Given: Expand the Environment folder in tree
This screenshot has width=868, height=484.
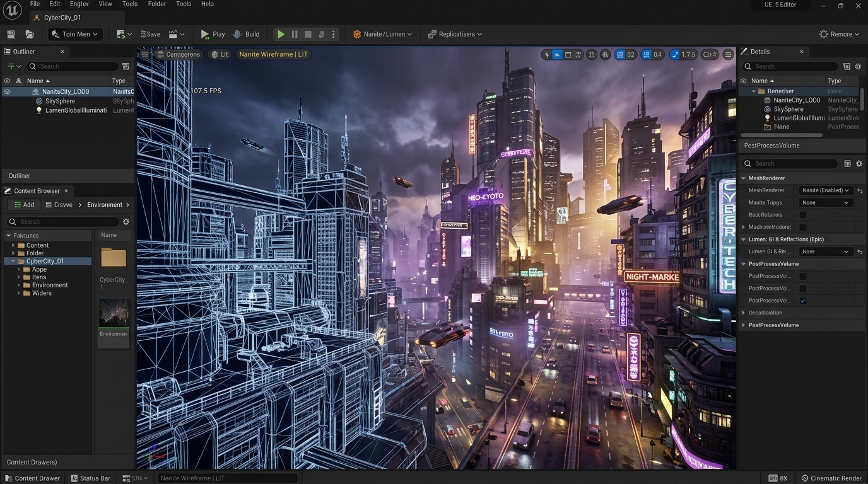Looking at the screenshot, I should [x=18, y=285].
